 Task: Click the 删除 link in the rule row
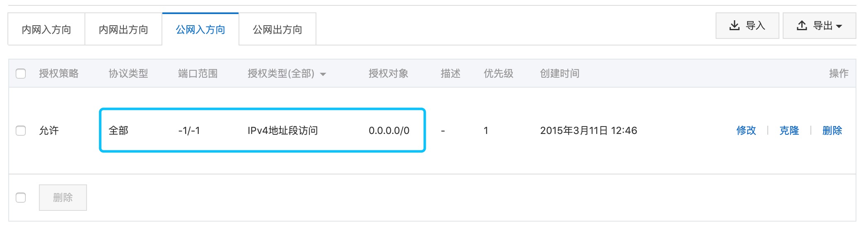(832, 131)
